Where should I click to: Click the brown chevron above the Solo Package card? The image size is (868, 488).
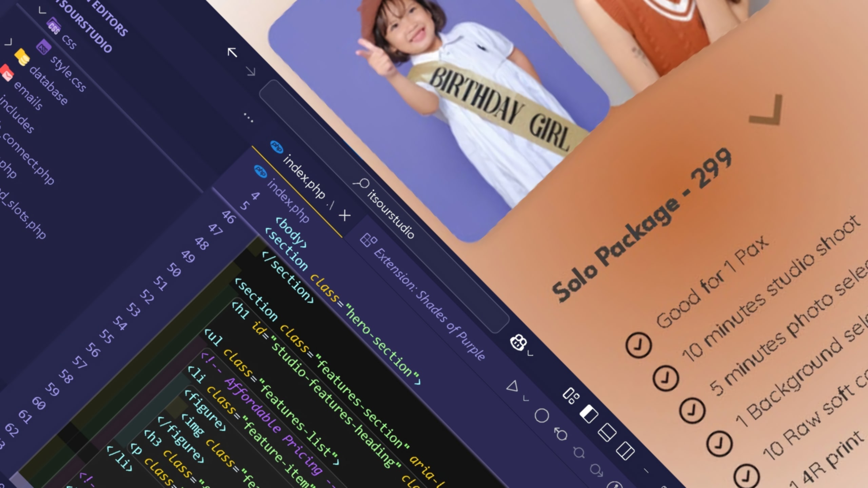pos(766,111)
